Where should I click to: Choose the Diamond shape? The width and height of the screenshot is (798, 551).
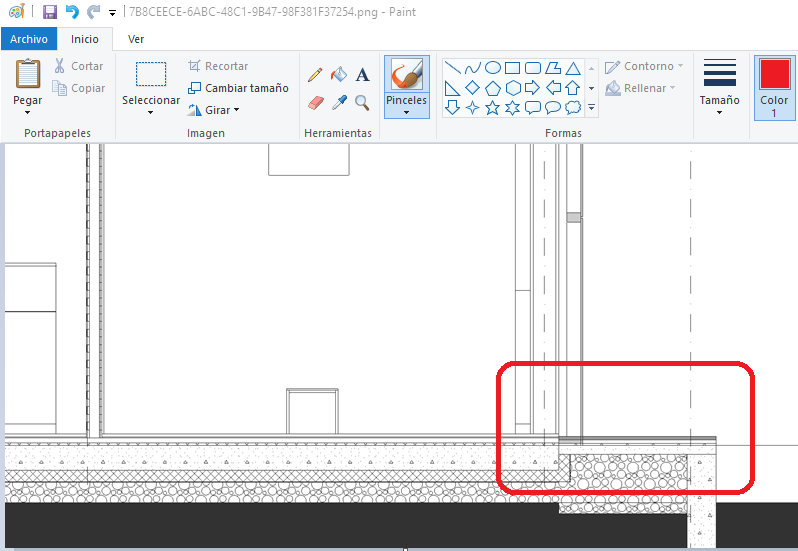472,88
